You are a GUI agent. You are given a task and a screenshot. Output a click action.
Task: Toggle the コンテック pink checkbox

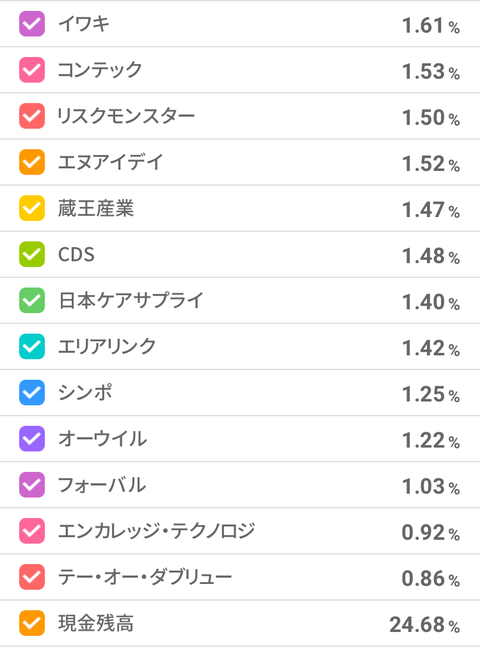click(x=32, y=70)
